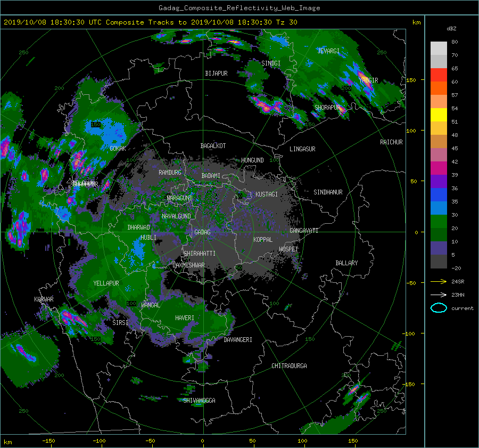The width and height of the screenshot is (479, 448).
Task: Pick the magenta 39-42 dBZ color swatch
Action: click(x=439, y=168)
